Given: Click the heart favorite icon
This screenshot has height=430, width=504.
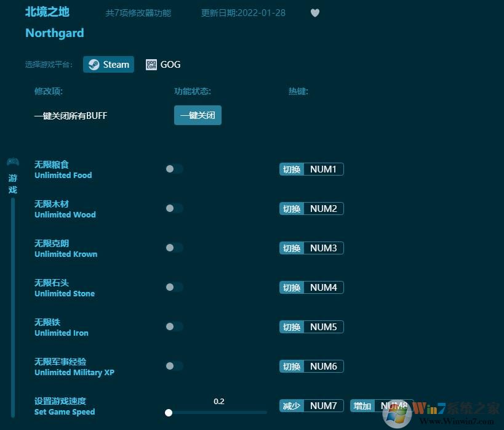Looking at the screenshot, I should [315, 13].
